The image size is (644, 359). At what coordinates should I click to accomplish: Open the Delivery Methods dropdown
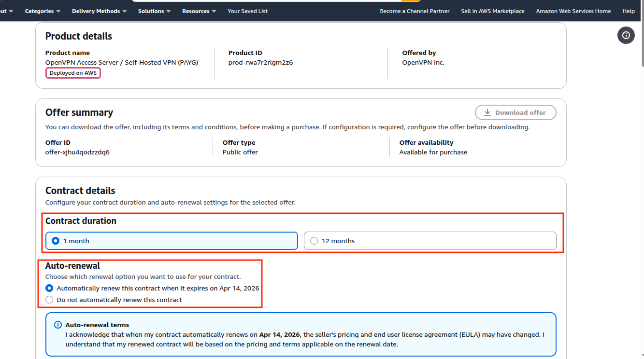click(99, 11)
